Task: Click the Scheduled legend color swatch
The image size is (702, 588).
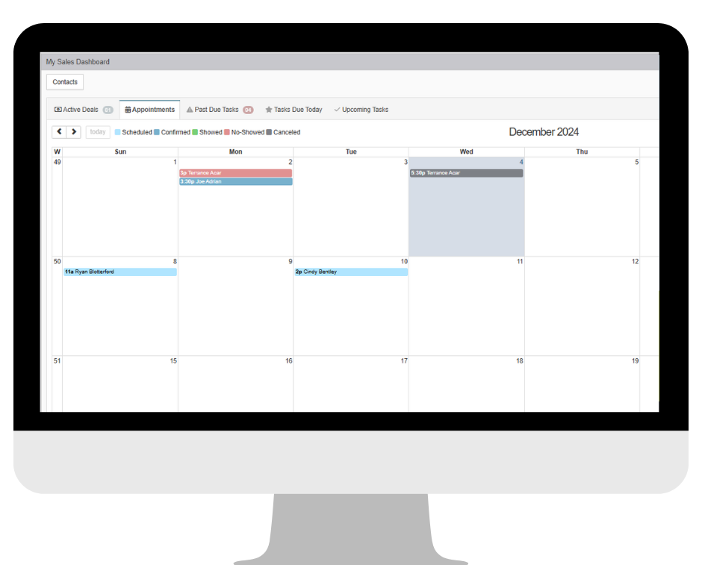Action: 118,133
